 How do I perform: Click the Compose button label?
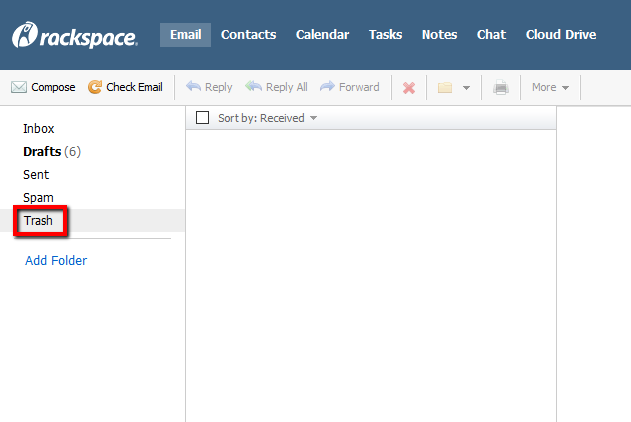(x=53, y=87)
